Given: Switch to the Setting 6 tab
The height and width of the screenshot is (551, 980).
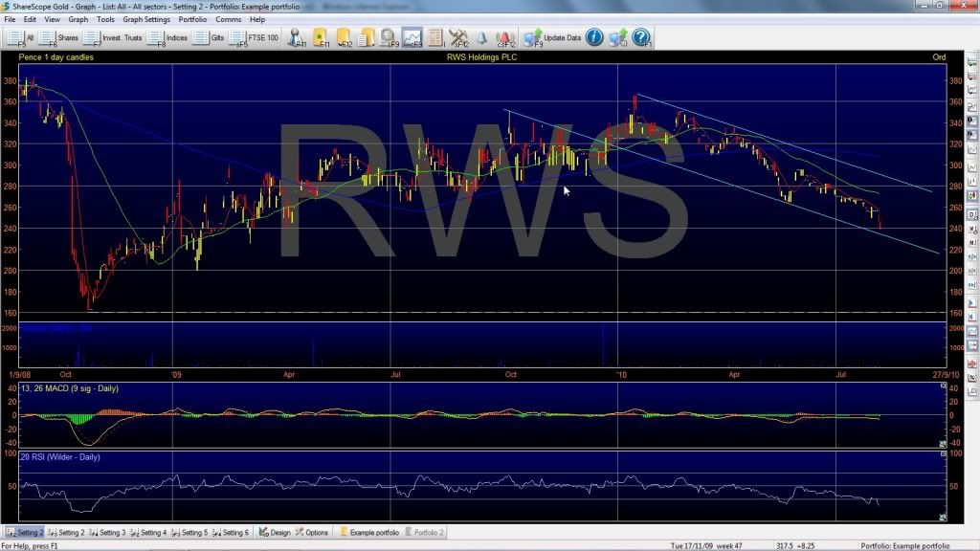Looking at the screenshot, I should pos(232,532).
